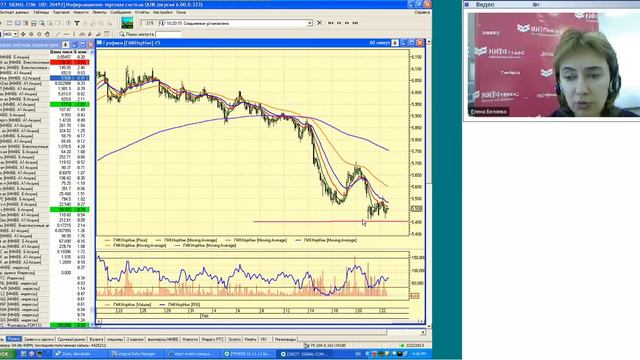Click ГМКНорНик [RSI] legend entry
This screenshot has height=360, width=640.
click(179, 304)
